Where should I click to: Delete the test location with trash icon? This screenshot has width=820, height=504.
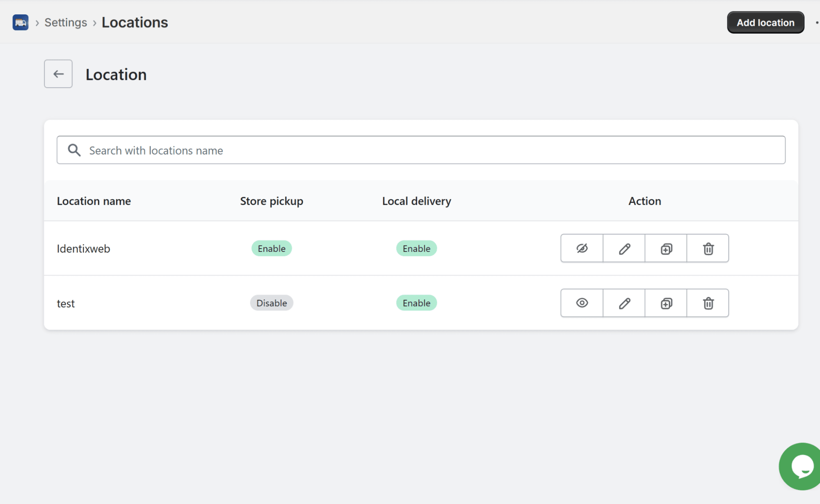(708, 303)
